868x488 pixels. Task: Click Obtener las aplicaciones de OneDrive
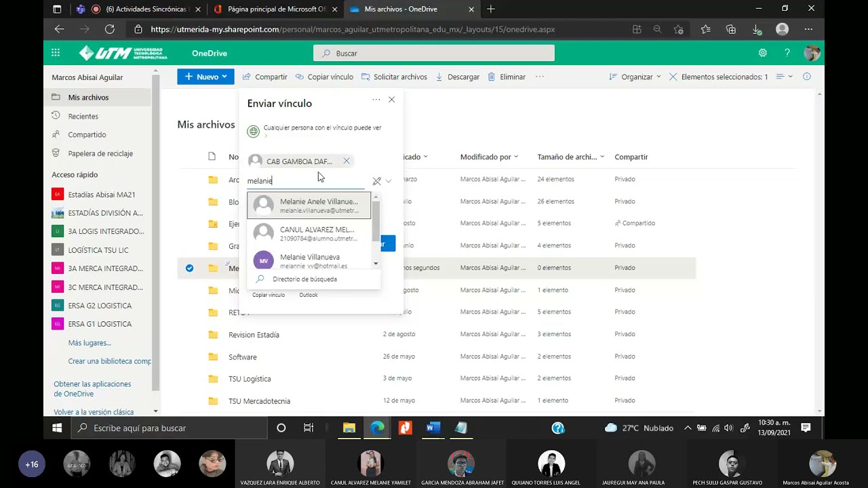(92, 389)
